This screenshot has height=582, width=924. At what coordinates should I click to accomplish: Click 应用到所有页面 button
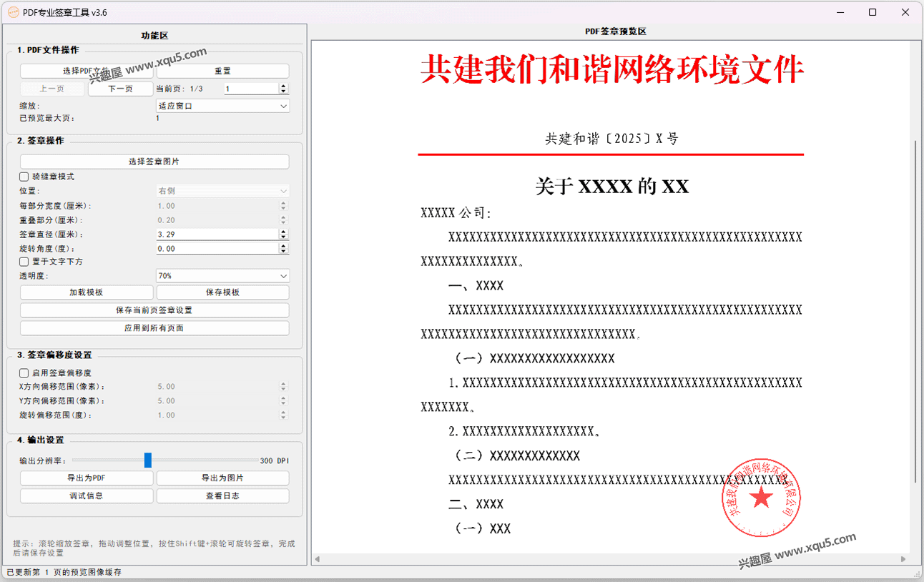[x=154, y=328]
